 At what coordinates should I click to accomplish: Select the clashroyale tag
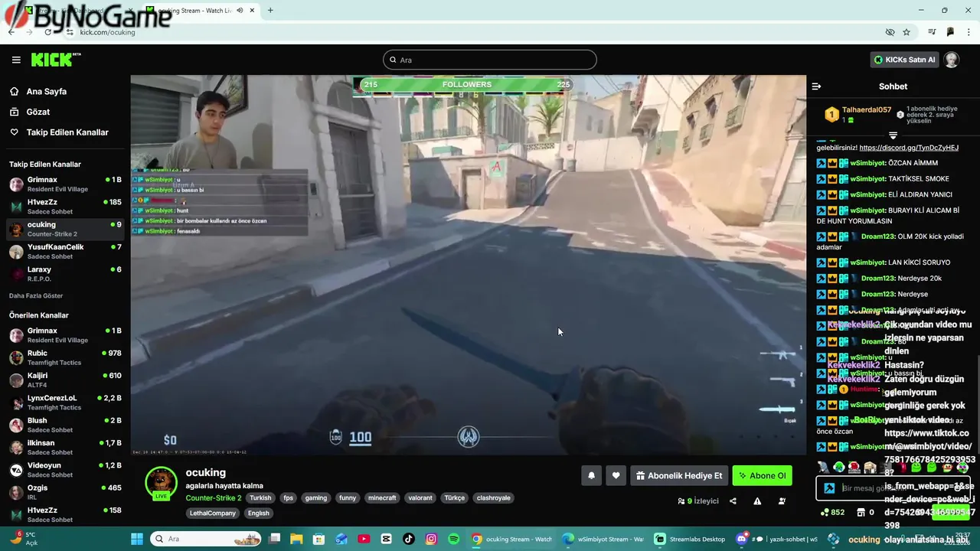coord(493,497)
